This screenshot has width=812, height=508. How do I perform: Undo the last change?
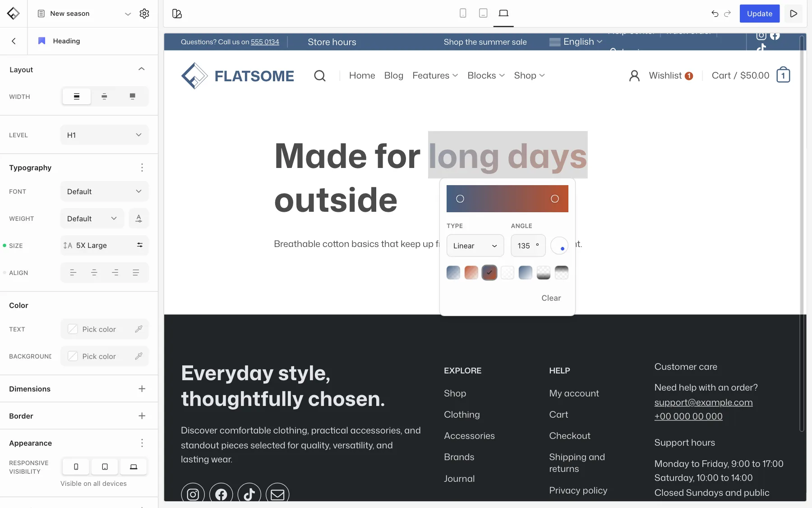pyautogui.click(x=715, y=14)
